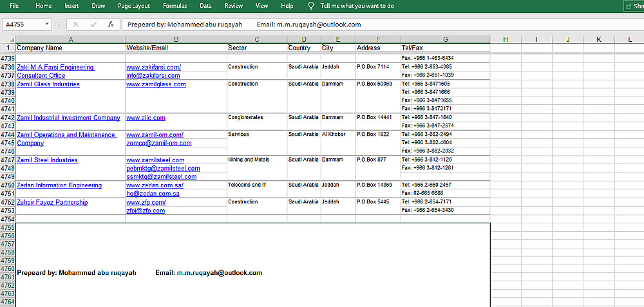Click the Share button
Image resolution: width=644 pixels, height=307 pixels.
click(x=634, y=6)
